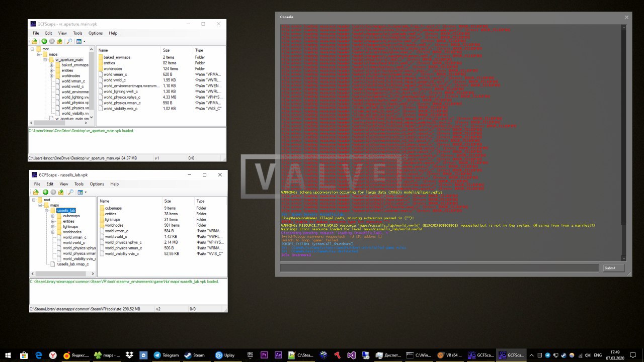
Task: Select vr_aperture_main folder in tree
Action: (69, 60)
